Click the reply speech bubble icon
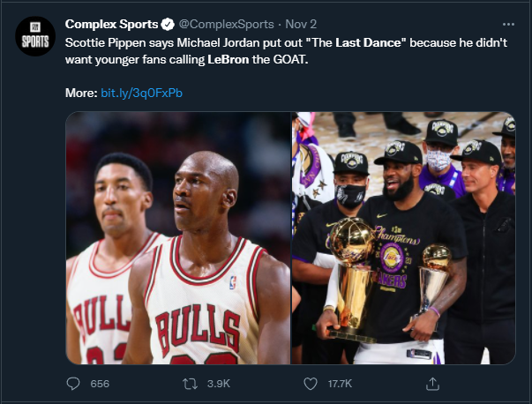This screenshot has width=532, height=404. (74, 384)
